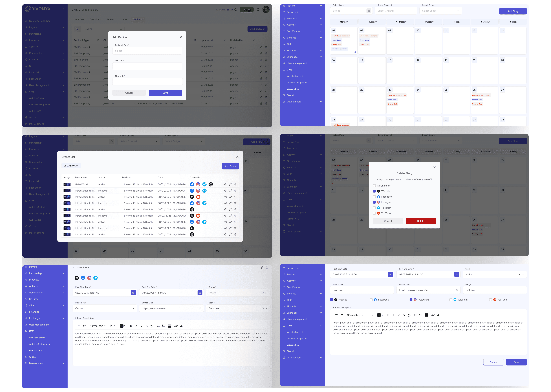This screenshot has height=392, width=551.
Task: Enable Facebook channel in the Buy Now story form
Action: point(371,300)
